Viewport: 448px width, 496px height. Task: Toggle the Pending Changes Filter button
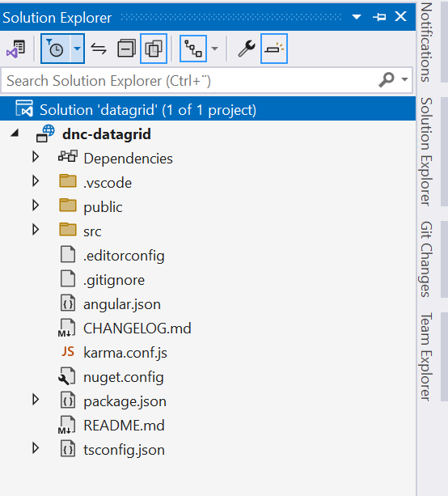coord(56,49)
